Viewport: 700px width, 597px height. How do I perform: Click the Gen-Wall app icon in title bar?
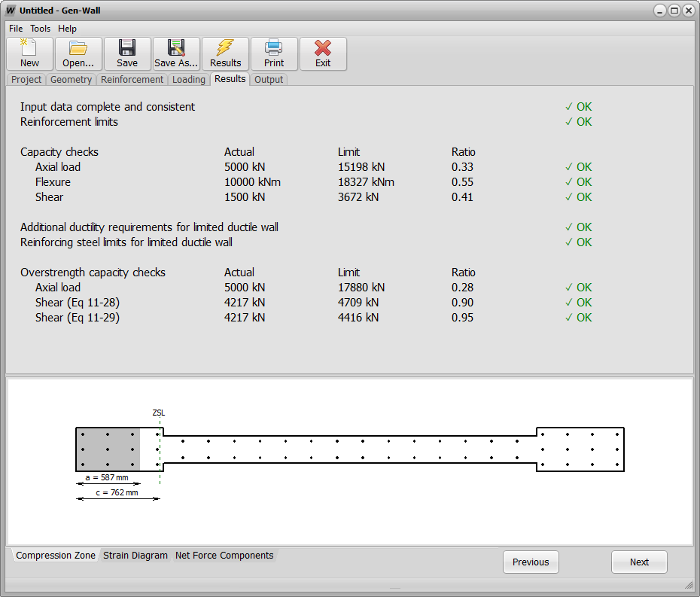pos(11,11)
